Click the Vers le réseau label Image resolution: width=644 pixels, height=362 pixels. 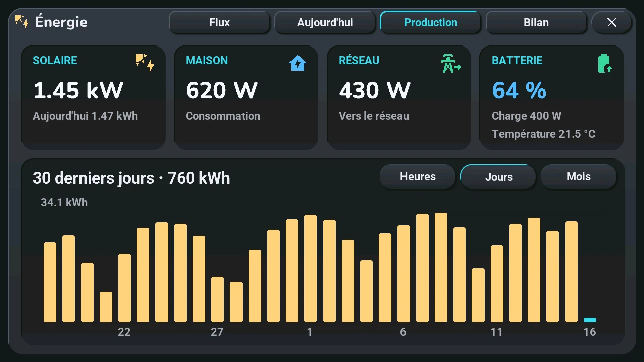coord(374,116)
